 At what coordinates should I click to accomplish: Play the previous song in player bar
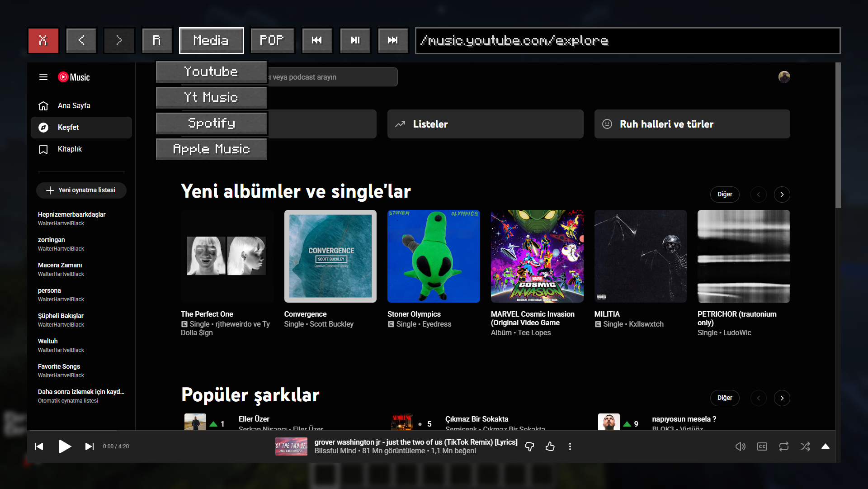click(x=39, y=446)
